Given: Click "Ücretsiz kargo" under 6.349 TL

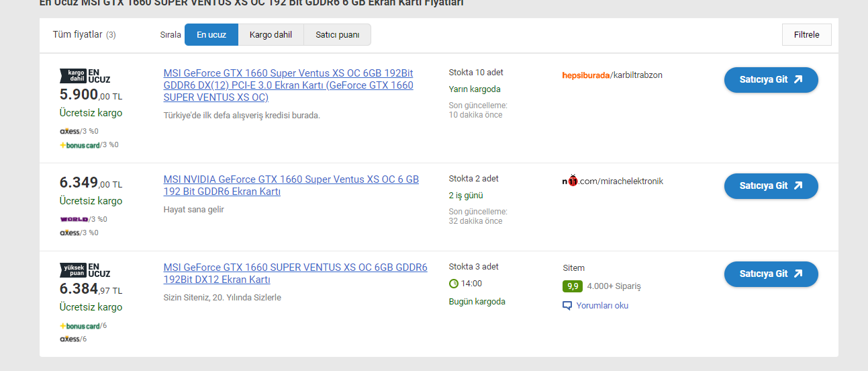Looking at the screenshot, I should pyautogui.click(x=91, y=200).
